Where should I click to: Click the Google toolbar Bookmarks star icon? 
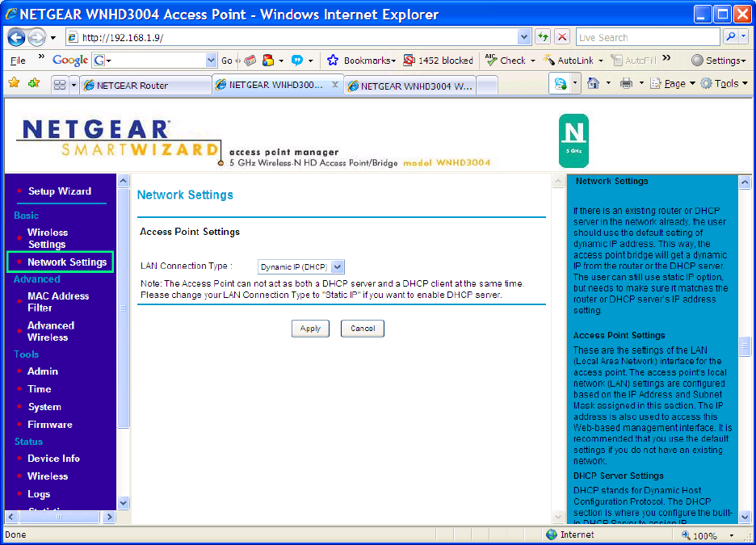(x=333, y=61)
